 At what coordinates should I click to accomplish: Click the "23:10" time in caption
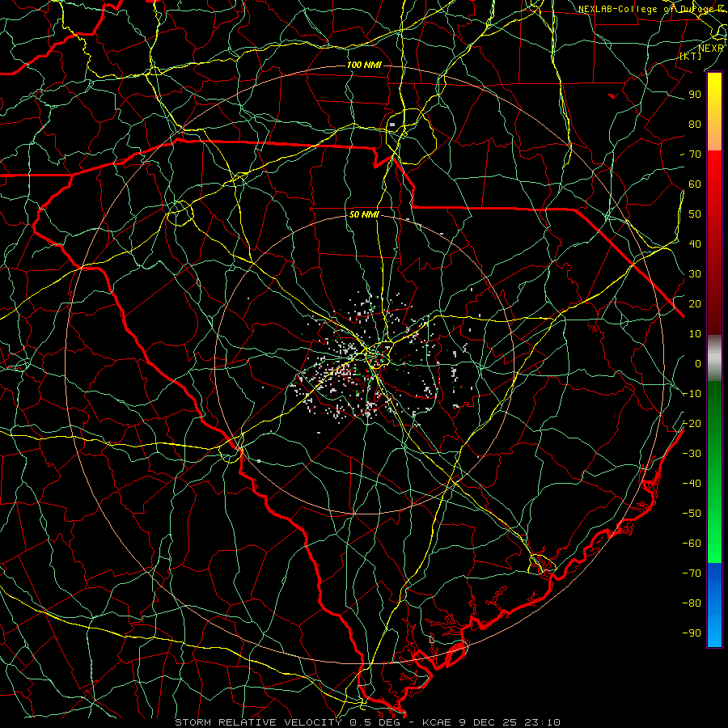tap(542, 722)
